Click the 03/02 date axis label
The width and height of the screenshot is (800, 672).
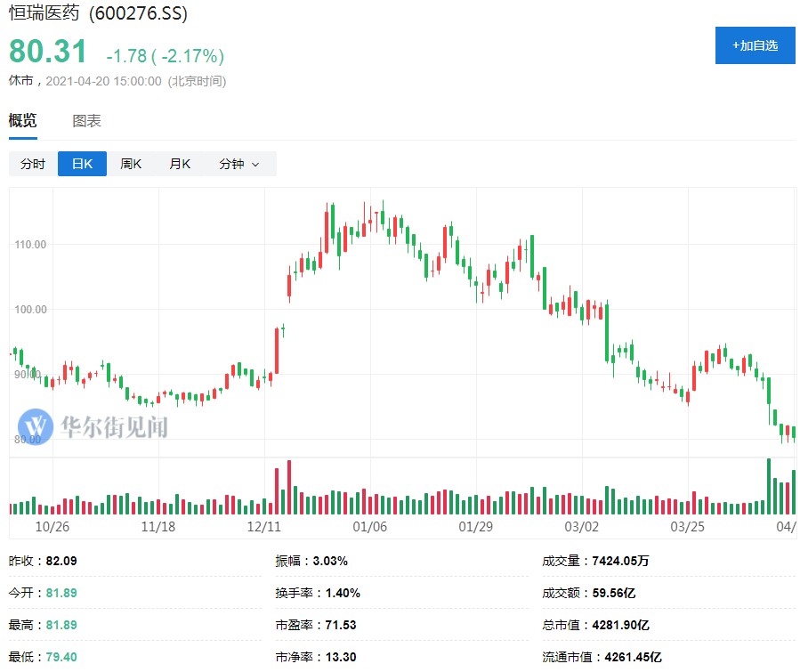point(582,526)
